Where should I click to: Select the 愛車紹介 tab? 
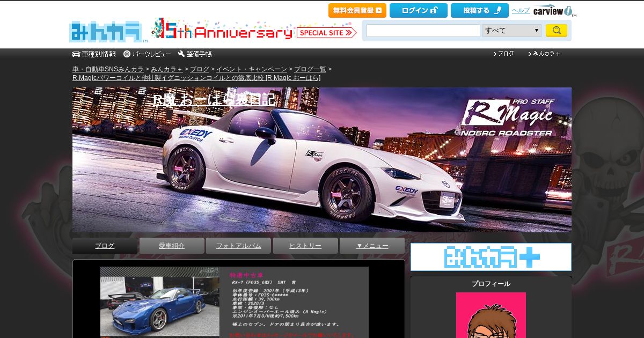[x=172, y=246]
